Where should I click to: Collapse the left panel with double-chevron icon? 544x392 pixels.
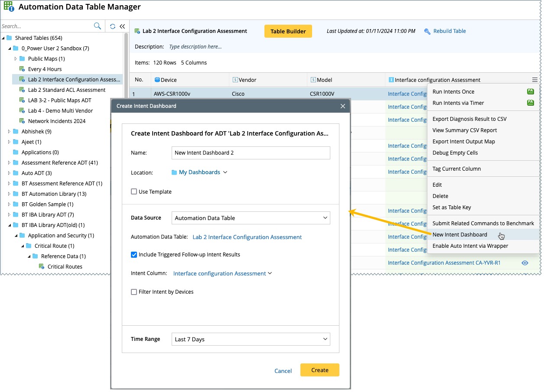pyautogui.click(x=122, y=26)
